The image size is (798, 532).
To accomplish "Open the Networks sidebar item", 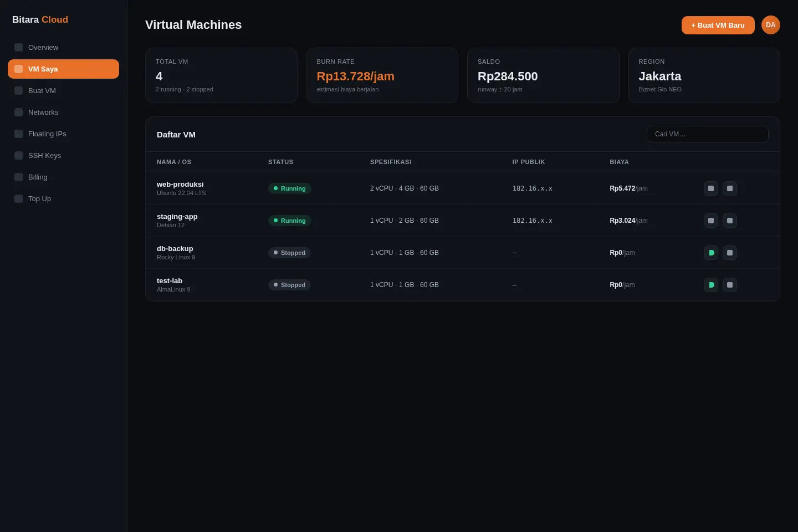I will coord(63,112).
